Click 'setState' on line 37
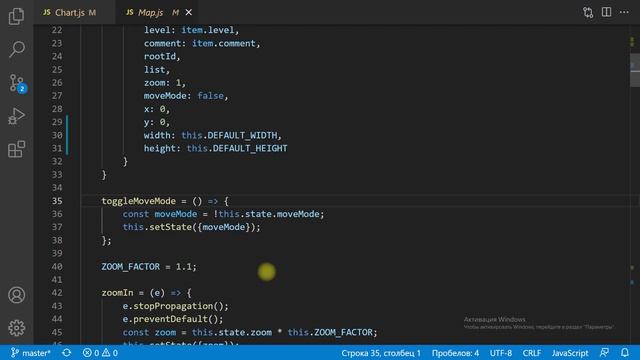The height and width of the screenshot is (360, 640). coord(171,227)
